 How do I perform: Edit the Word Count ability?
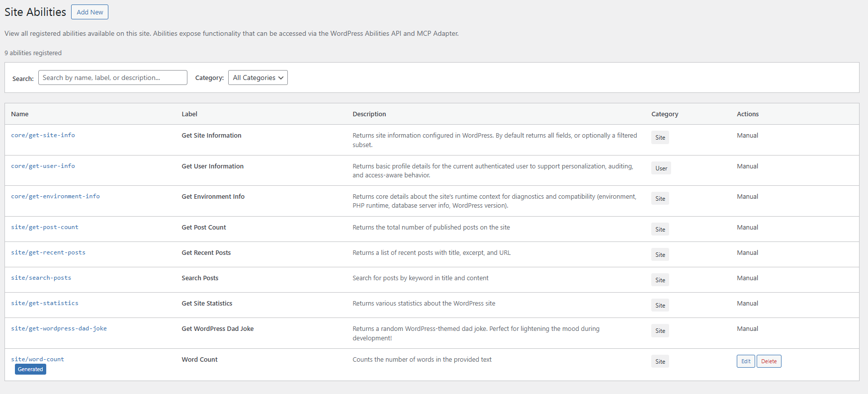click(x=746, y=361)
